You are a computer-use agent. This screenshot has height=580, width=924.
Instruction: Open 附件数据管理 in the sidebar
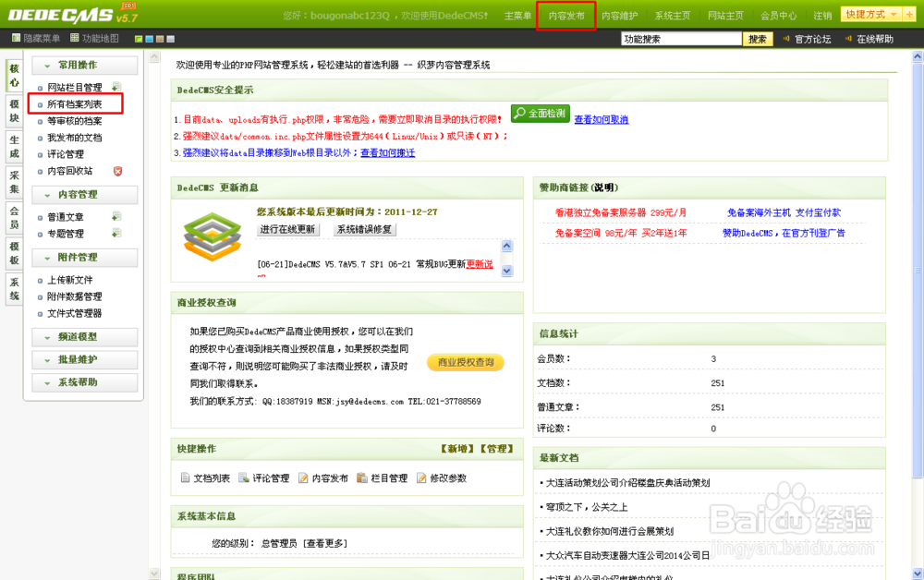pos(74,296)
